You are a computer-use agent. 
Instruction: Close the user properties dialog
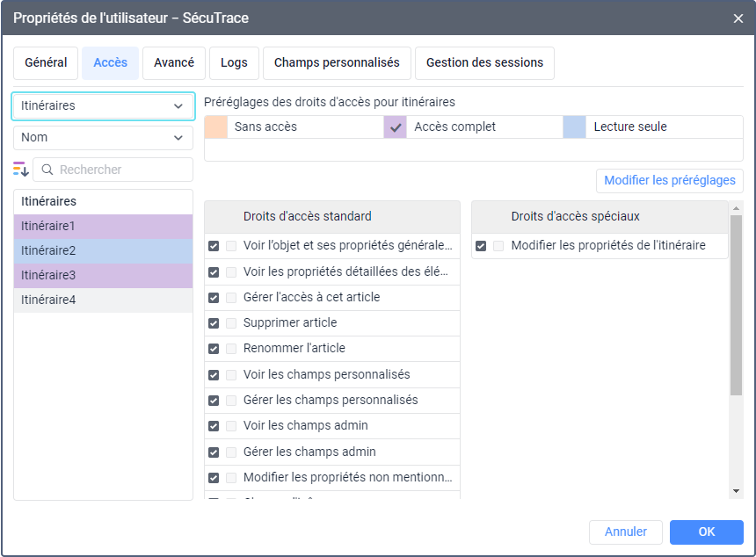(738, 18)
